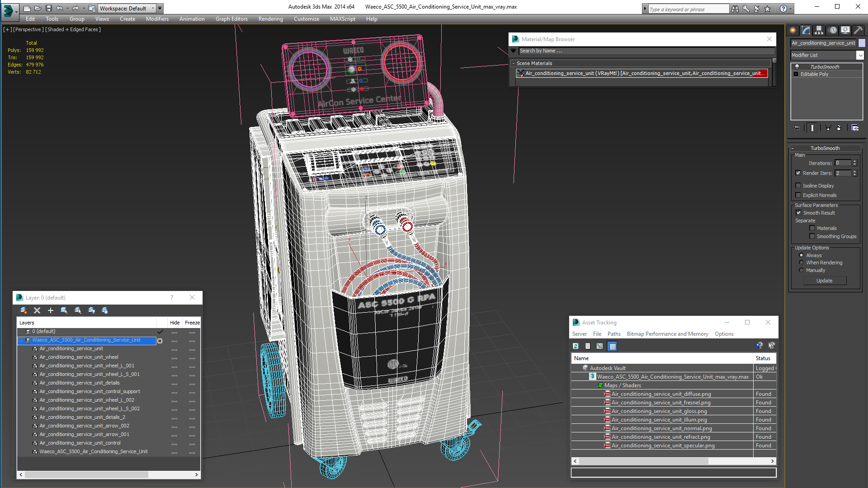
Task: Enable Isoline Display checkbox
Action: (x=798, y=186)
